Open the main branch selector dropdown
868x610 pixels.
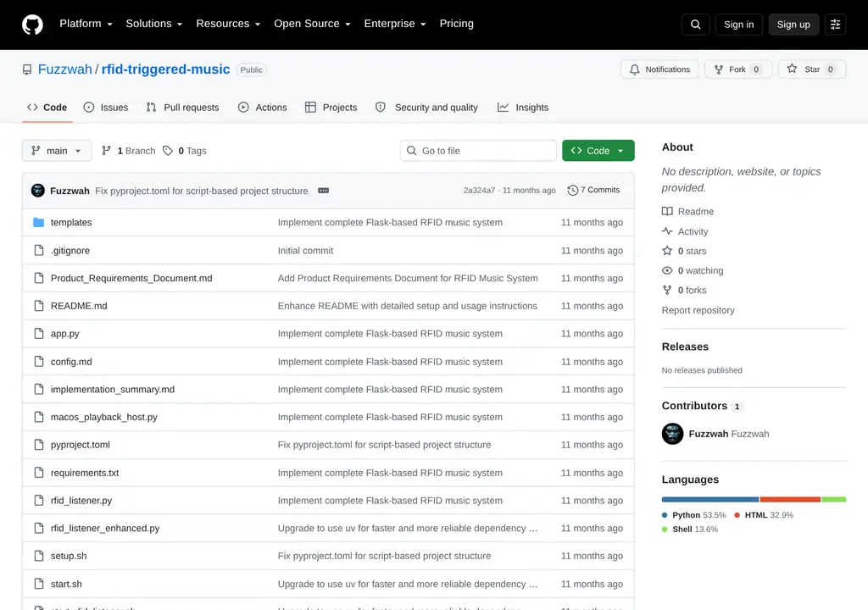tap(57, 151)
